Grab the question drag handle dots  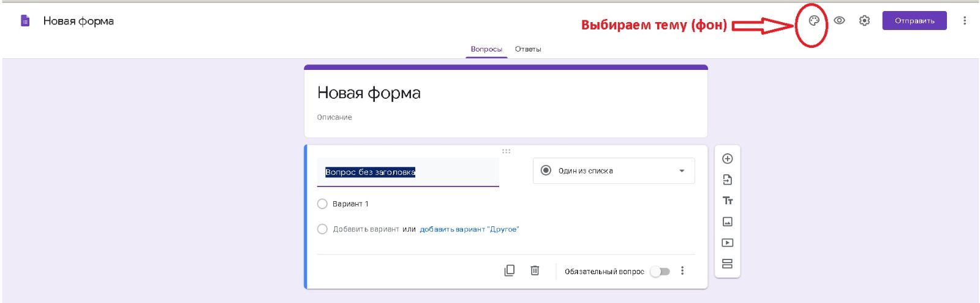pyautogui.click(x=506, y=151)
